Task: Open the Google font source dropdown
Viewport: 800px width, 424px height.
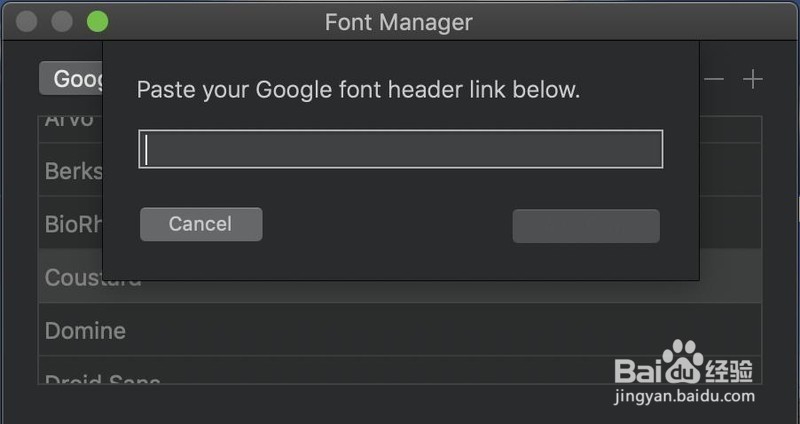Action: pyautogui.click(x=70, y=79)
